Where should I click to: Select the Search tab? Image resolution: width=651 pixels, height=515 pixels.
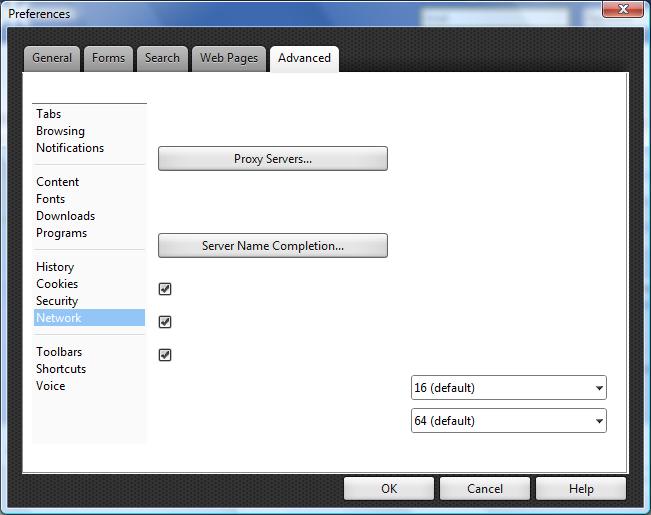[162, 59]
